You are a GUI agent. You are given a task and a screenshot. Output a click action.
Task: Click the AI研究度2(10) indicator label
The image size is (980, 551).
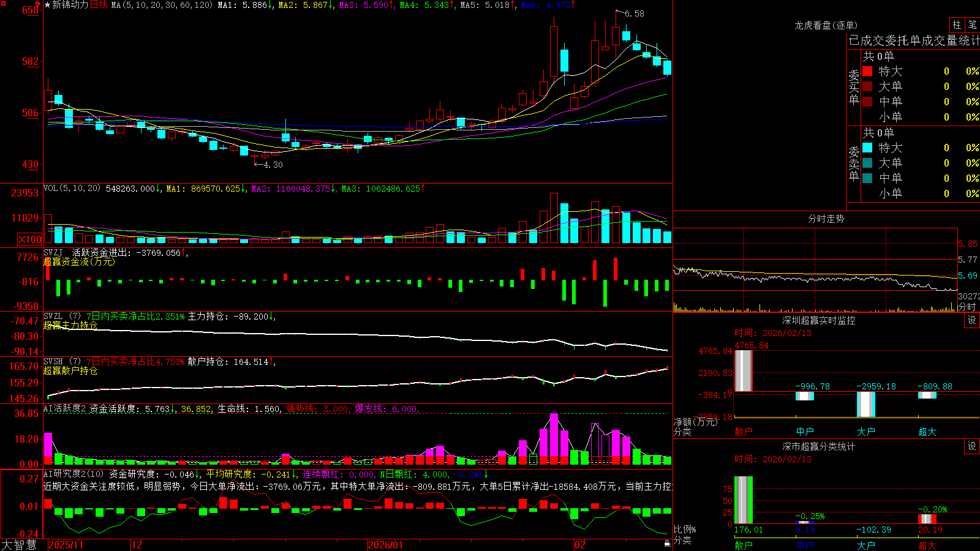(x=73, y=474)
